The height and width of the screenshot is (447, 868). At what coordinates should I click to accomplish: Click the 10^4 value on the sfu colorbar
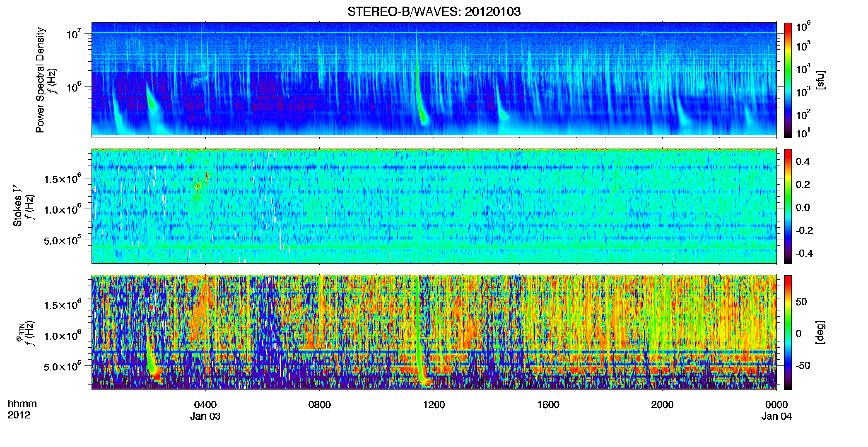(803, 70)
